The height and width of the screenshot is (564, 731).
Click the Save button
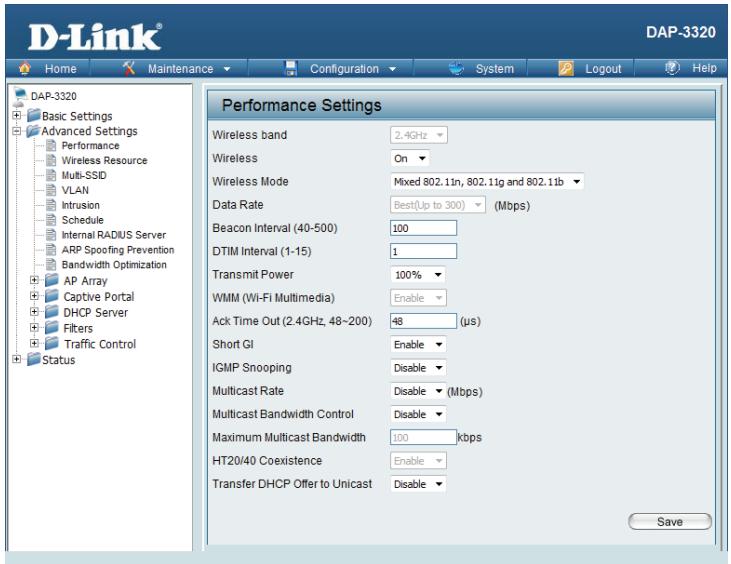(x=670, y=522)
